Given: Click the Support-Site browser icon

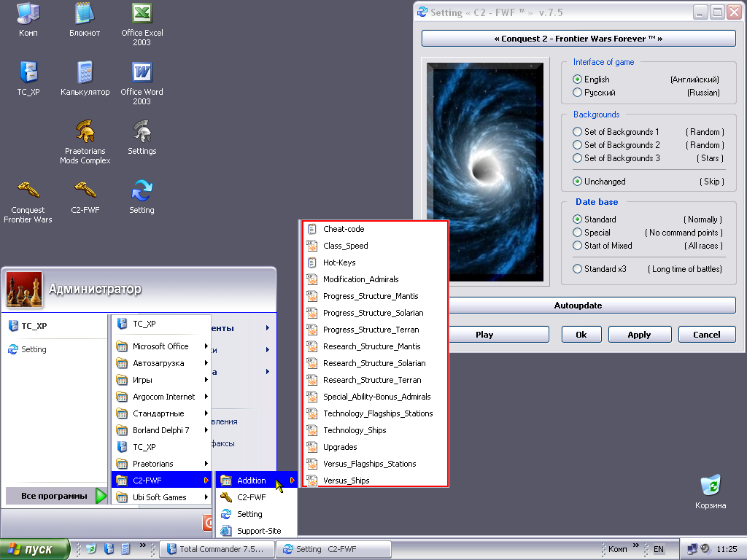Looking at the screenshot, I should (226, 531).
